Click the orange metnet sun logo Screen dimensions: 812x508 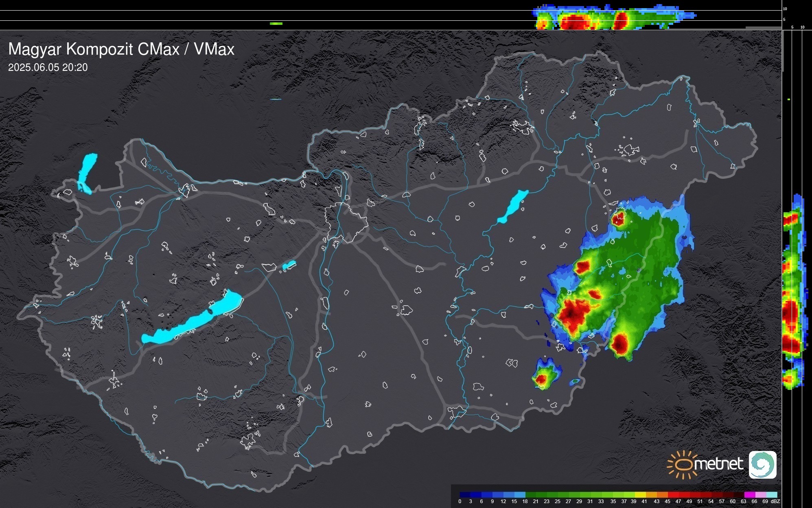[x=683, y=464]
